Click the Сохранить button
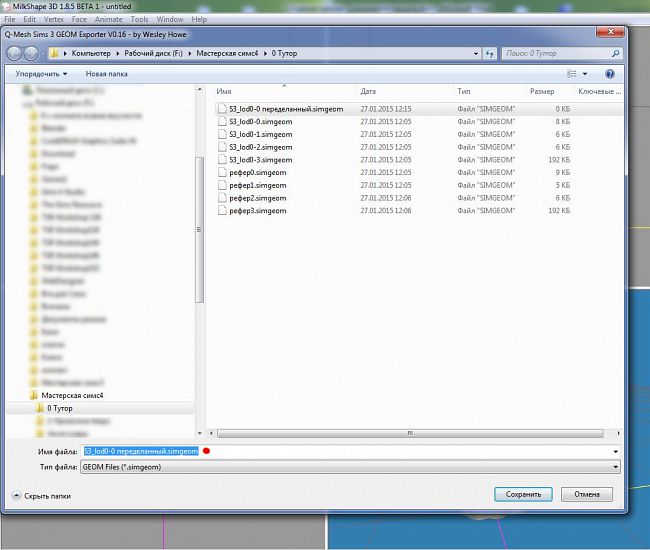Screen dimensions: 650x550 [x=523, y=494]
